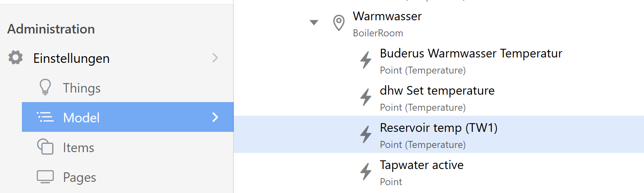Select the Warmwasser BoilerRoom location
This screenshot has height=193, width=644.
[x=387, y=23]
